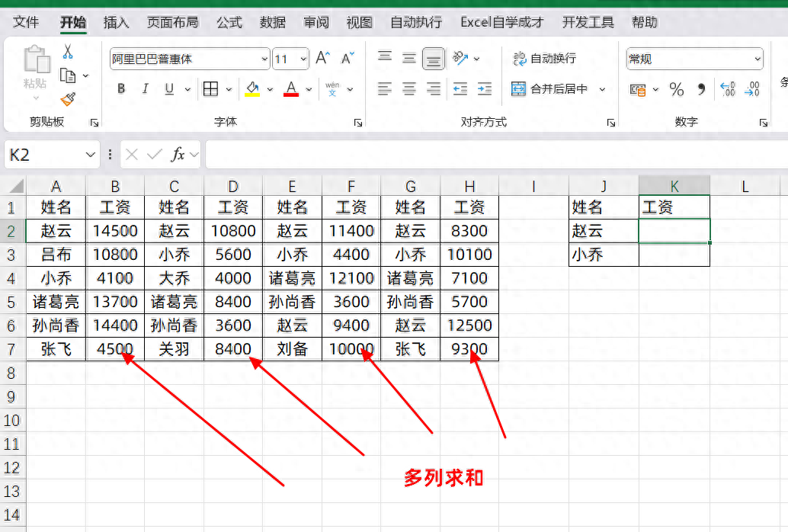Align text left
Image resolution: width=788 pixels, height=532 pixels.
[385, 89]
